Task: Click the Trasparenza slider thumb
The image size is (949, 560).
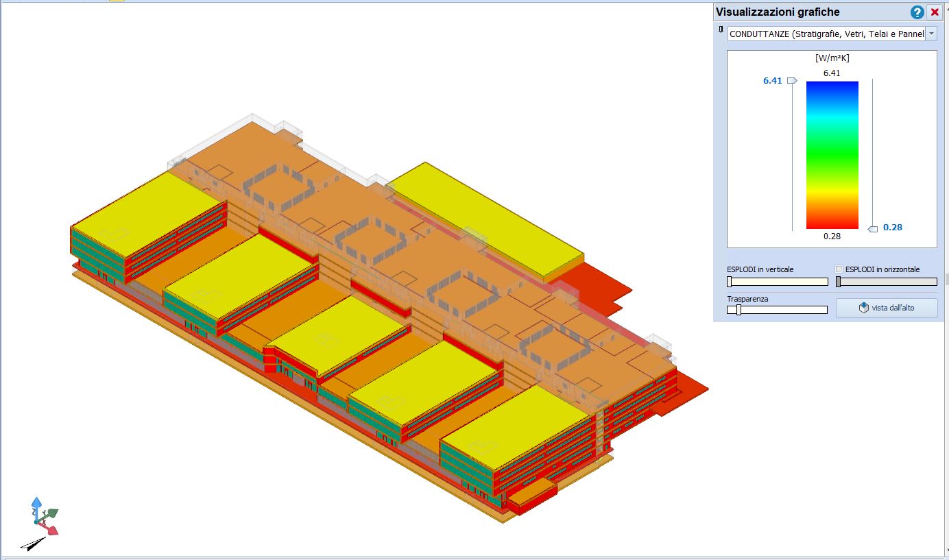Action: click(x=738, y=310)
